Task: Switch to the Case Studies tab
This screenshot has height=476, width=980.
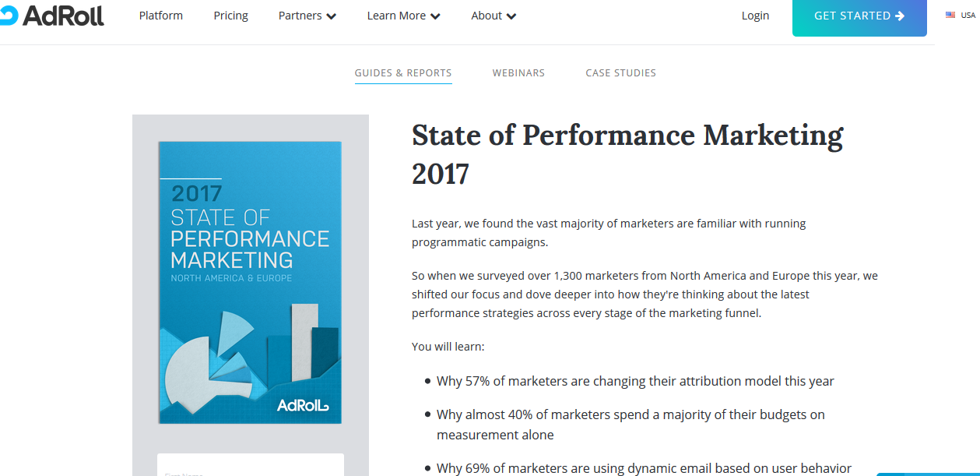Action: (620, 73)
